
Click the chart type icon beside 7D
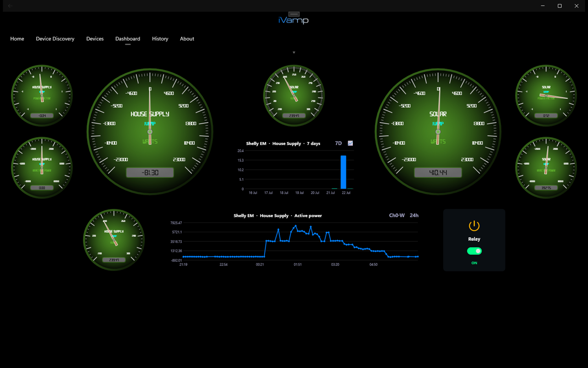coord(351,144)
